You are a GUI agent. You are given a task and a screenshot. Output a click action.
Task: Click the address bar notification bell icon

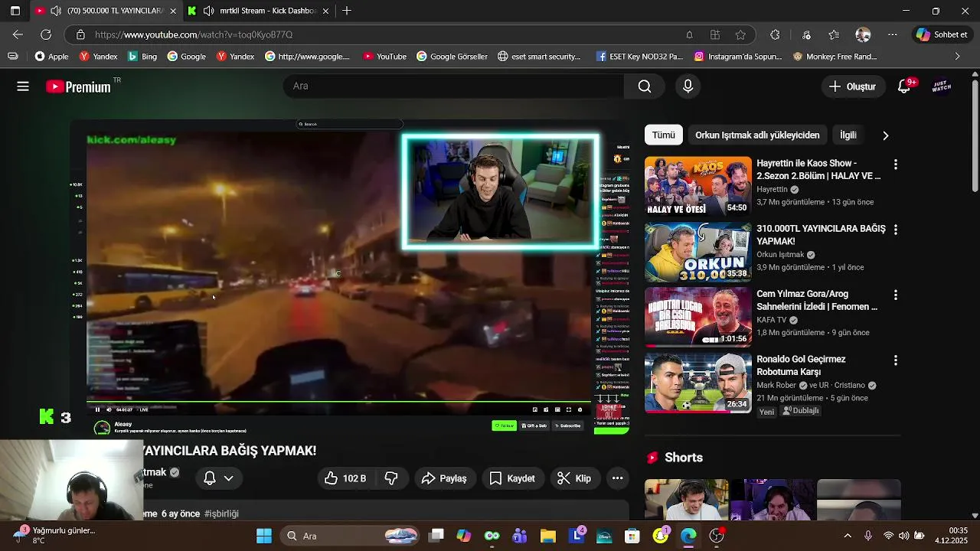click(689, 34)
